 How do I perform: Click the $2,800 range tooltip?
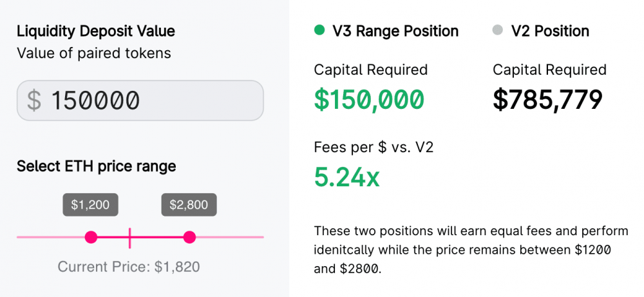coord(189,205)
